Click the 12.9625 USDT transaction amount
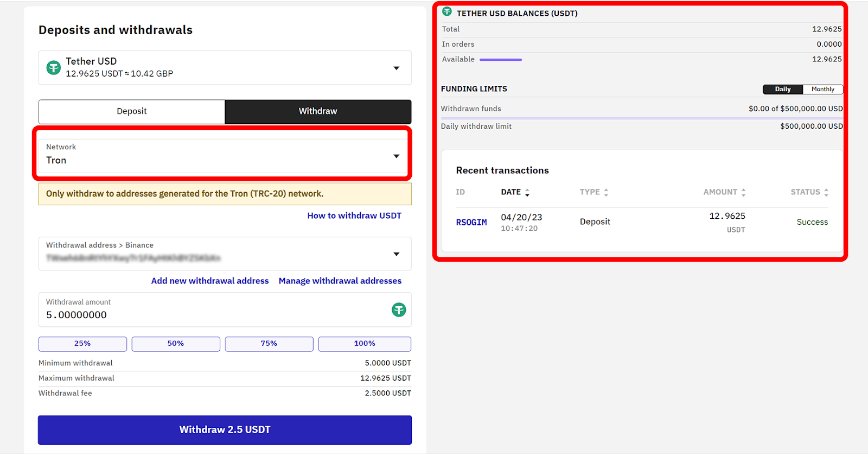868x455 pixels. click(x=727, y=222)
